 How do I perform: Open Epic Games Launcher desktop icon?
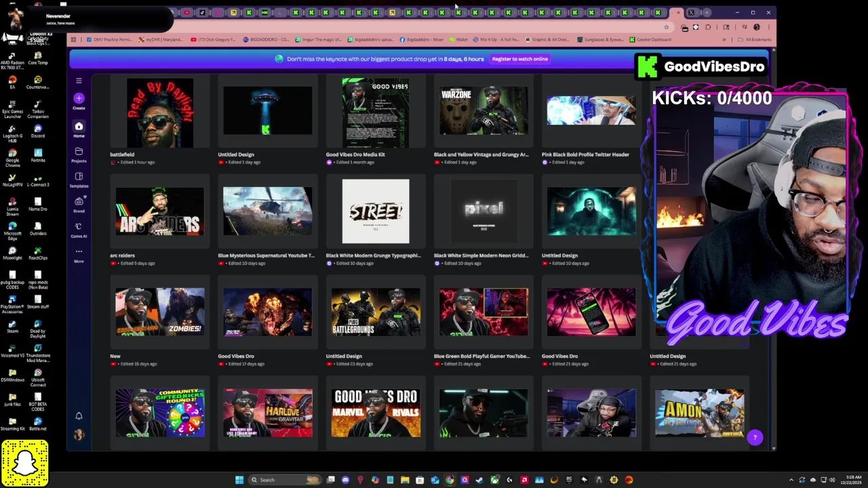click(12, 109)
